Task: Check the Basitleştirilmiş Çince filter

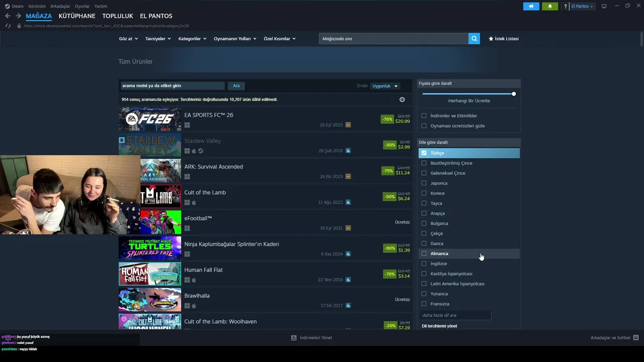Action: pyautogui.click(x=424, y=163)
